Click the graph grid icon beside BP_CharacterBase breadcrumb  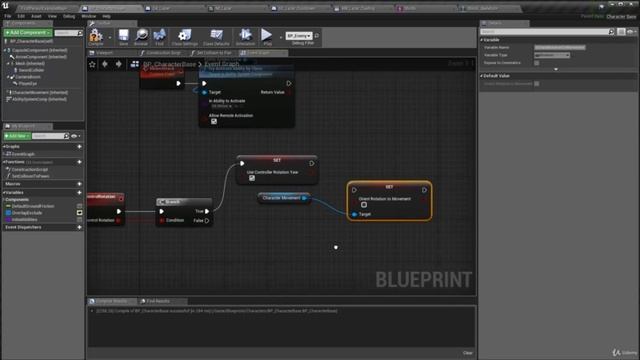pyautogui.click(x=135, y=64)
